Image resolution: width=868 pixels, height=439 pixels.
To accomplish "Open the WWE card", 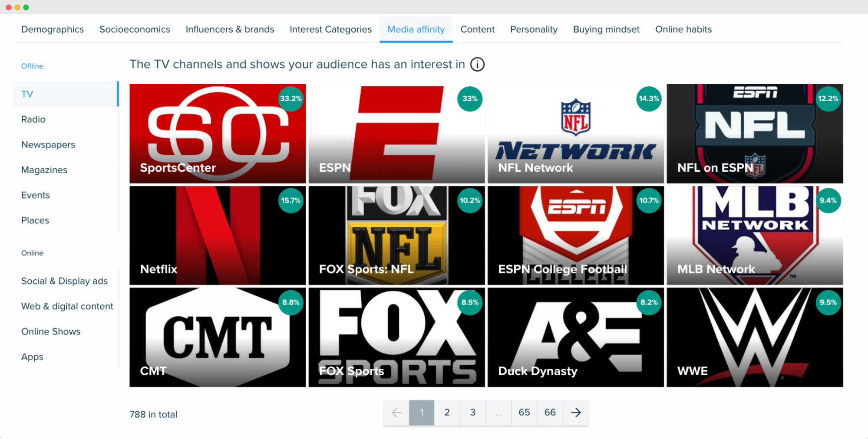I will 755,337.
